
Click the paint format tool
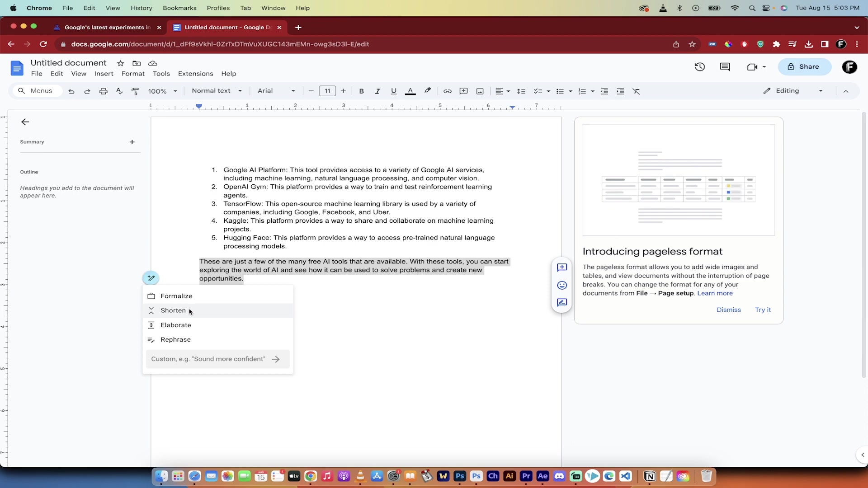[135, 91]
